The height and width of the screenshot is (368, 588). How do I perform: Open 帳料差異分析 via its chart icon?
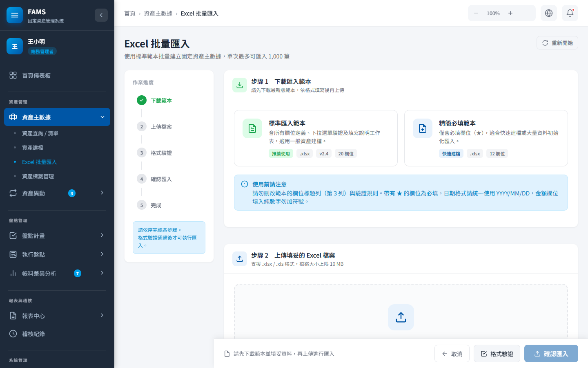point(13,273)
